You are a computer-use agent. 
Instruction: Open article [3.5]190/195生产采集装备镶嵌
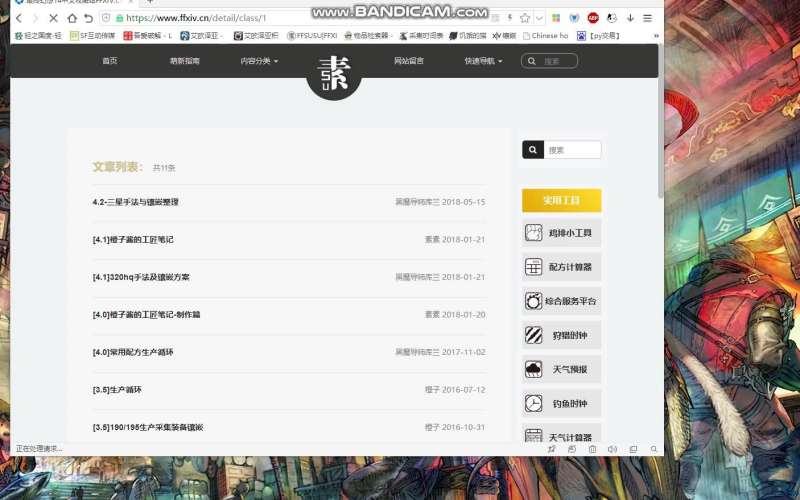(148, 427)
